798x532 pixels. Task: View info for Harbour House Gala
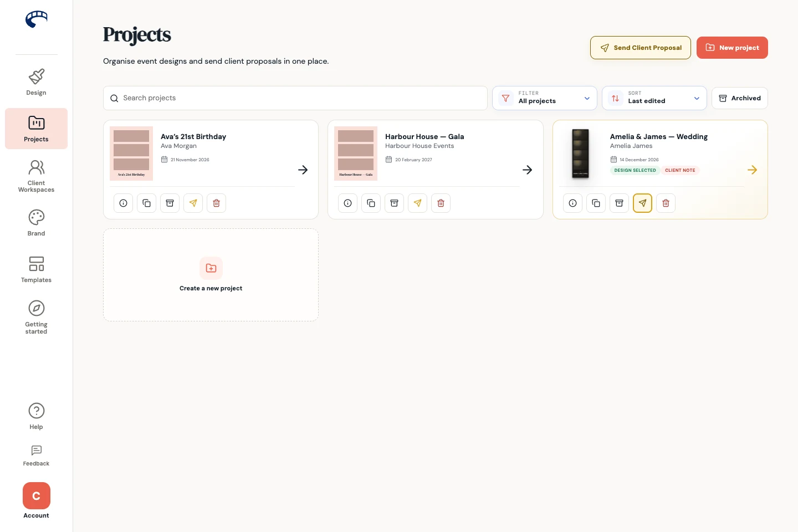tap(347, 203)
